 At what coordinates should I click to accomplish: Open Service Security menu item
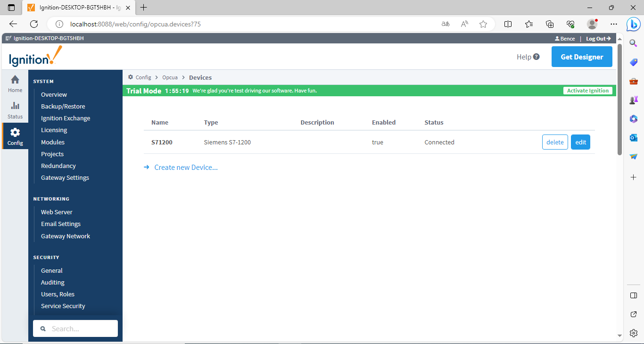click(x=63, y=306)
